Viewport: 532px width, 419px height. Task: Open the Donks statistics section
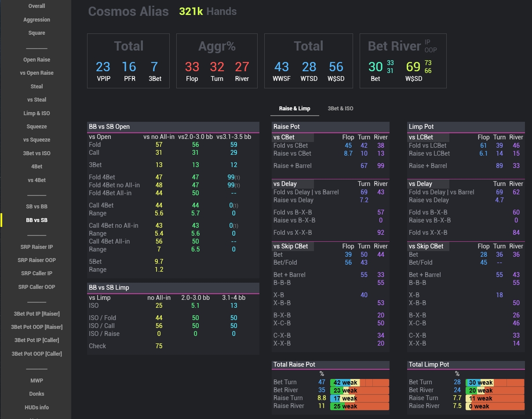(36, 393)
